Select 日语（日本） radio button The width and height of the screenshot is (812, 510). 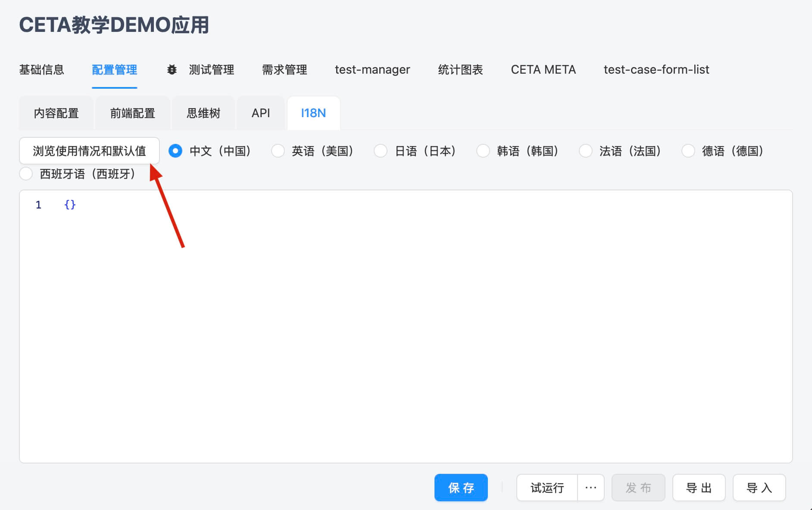pos(381,151)
